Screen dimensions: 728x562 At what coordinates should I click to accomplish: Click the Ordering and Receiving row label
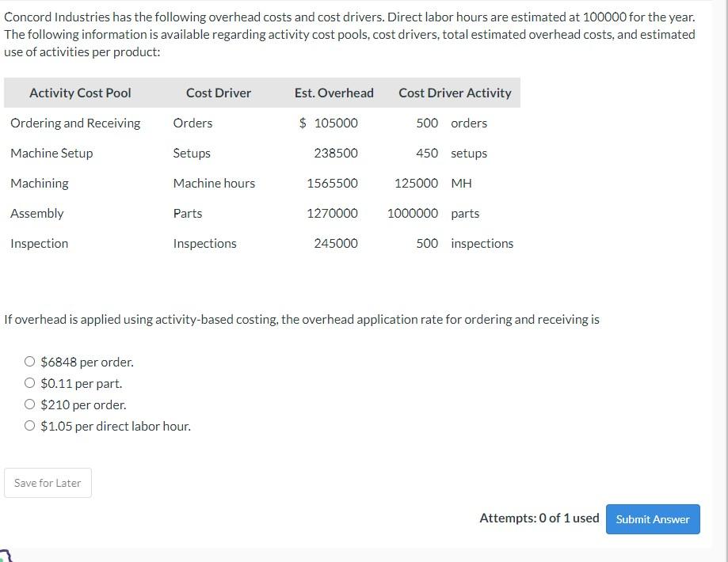[x=75, y=123]
